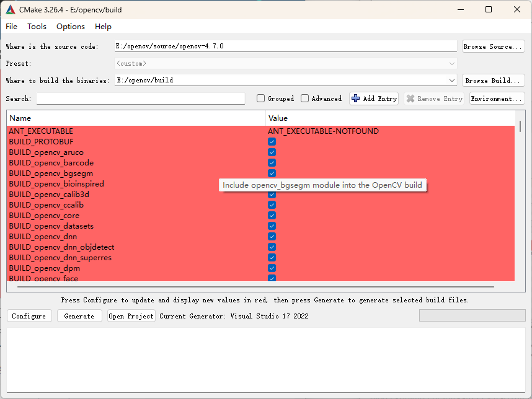Enable the Advanced checkbox
Viewport: 532px width, 399px height.
coord(305,98)
